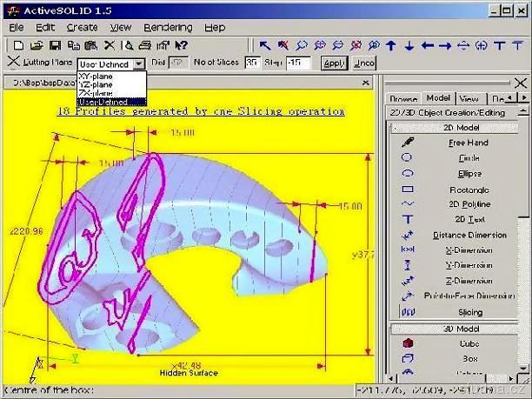The image size is (532, 399).
Task: Click the Paste clipboard icon
Action: [x=90, y=45]
